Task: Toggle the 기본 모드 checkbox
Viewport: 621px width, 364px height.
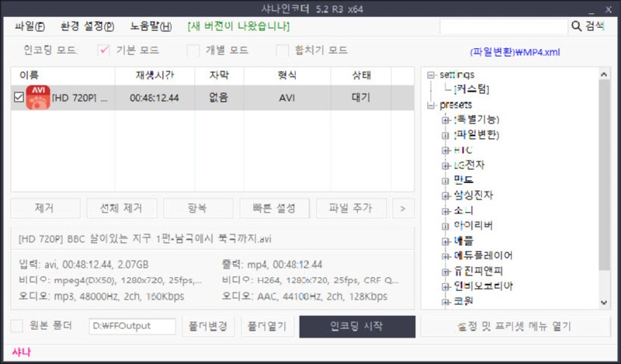Action: [104, 50]
